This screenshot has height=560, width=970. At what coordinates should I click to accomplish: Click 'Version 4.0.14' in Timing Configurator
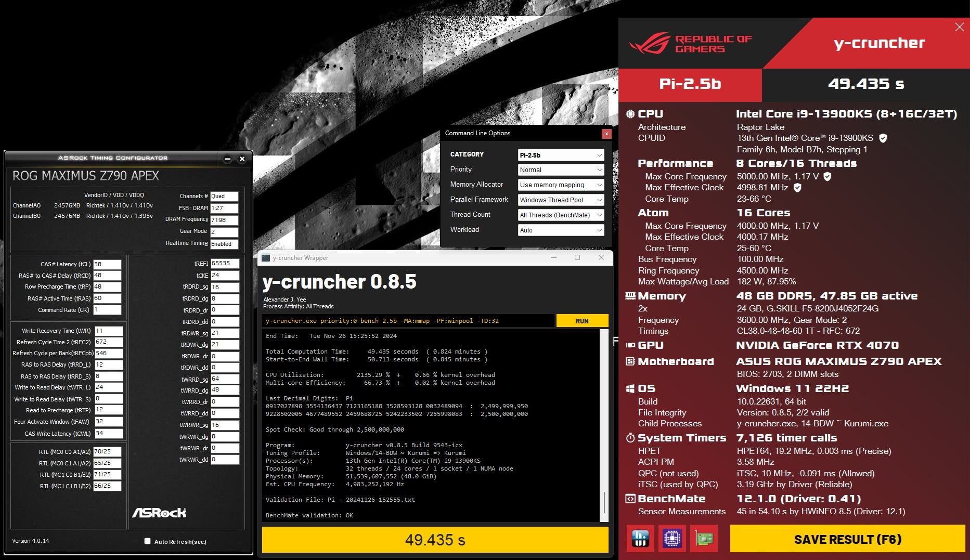coord(31,541)
